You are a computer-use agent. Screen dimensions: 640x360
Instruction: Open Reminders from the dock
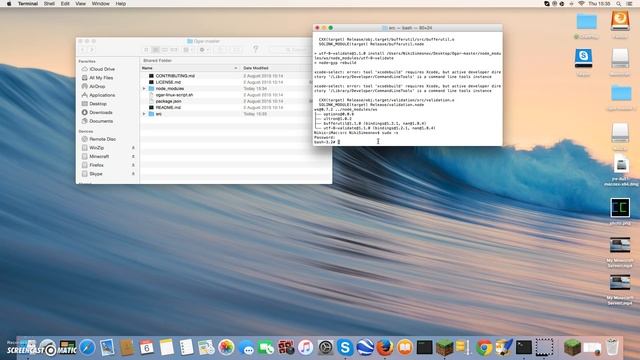click(187, 348)
